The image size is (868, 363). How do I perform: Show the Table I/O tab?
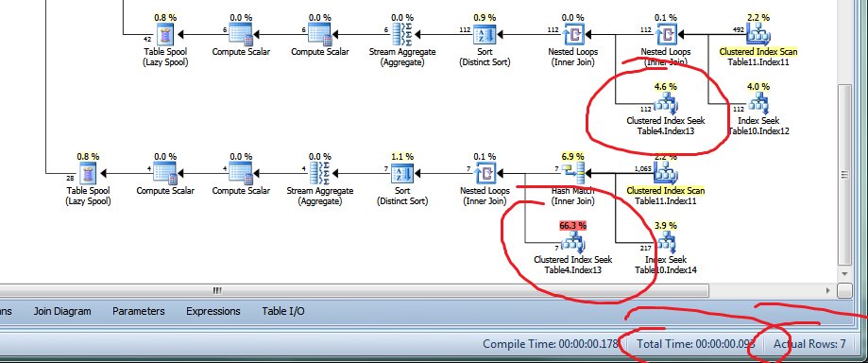tap(282, 311)
